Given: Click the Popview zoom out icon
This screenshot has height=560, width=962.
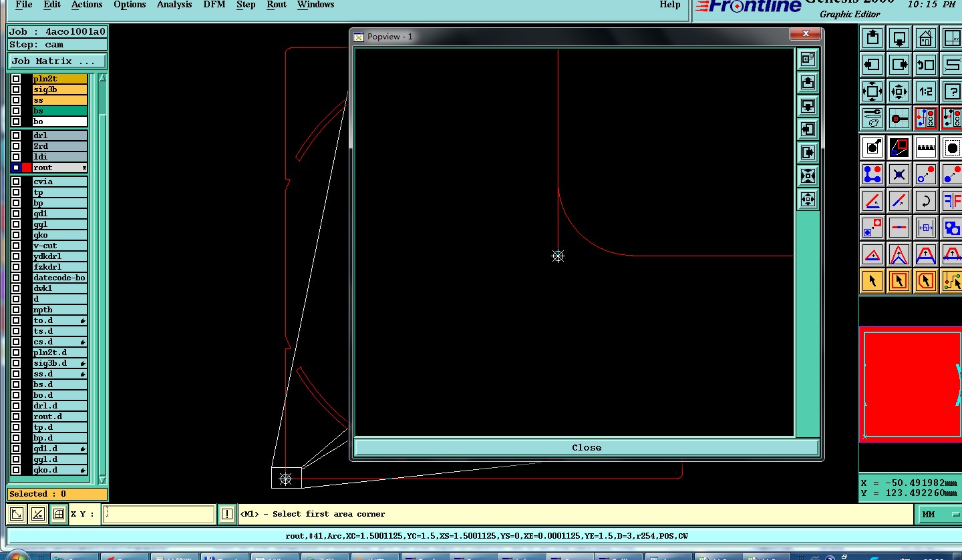Looking at the screenshot, I should 808,199.
